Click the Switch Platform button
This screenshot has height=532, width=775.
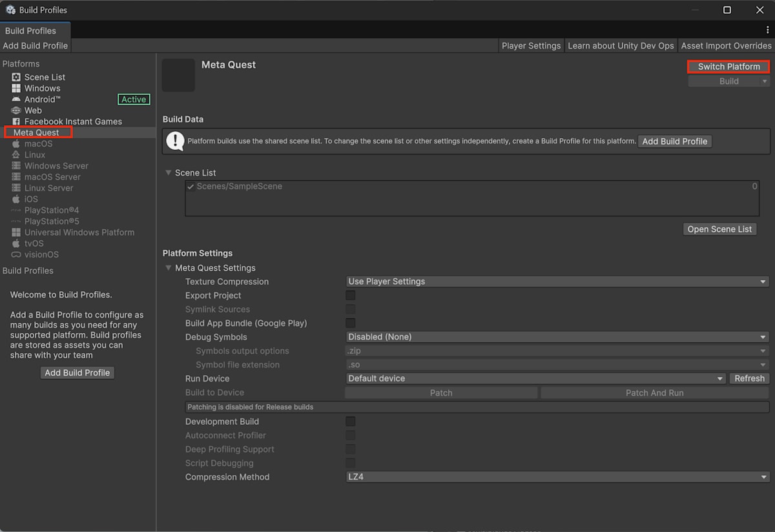click(x=729, y=66)
